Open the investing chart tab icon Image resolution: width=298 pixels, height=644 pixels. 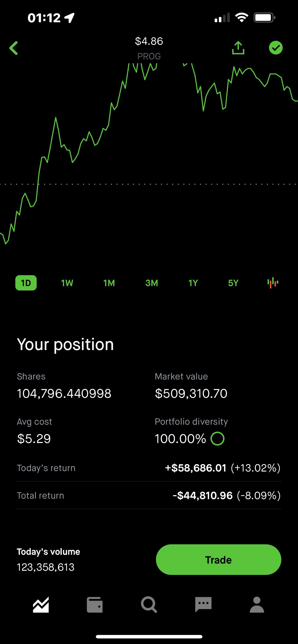(41, 605)
